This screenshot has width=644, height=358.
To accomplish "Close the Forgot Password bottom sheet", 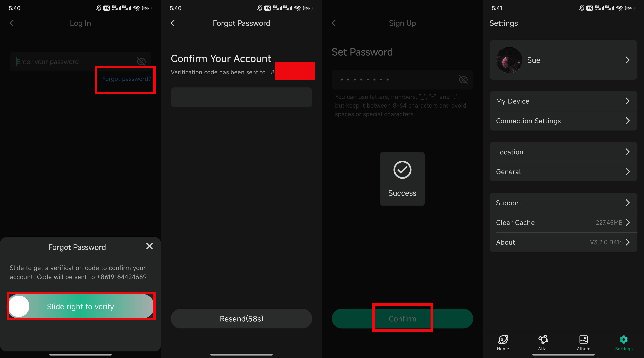I will point(149,246).
